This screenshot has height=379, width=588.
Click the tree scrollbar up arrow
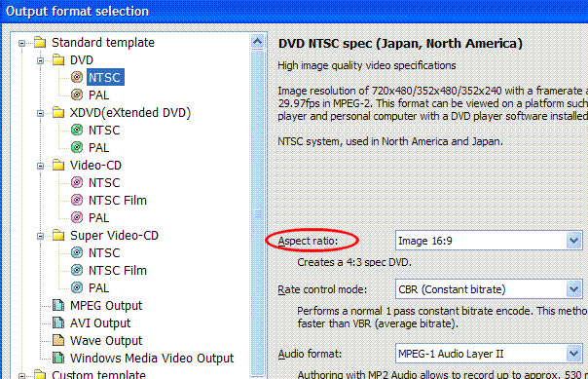258,42
